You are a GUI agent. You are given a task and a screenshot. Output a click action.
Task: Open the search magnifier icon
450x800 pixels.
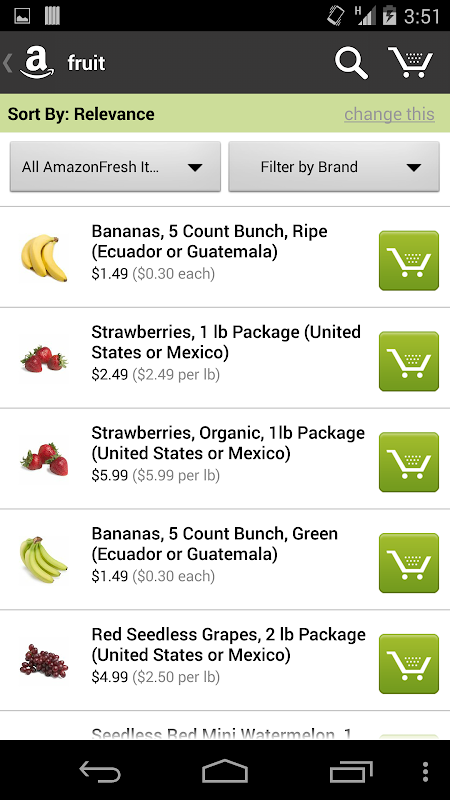pyautogui.click(x=351, y=63)
